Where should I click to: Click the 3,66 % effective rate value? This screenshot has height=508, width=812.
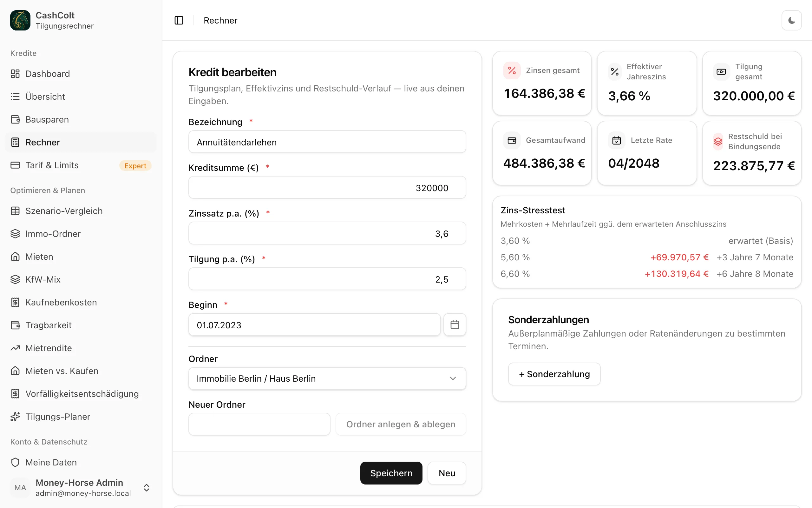(x=629, y=96)
